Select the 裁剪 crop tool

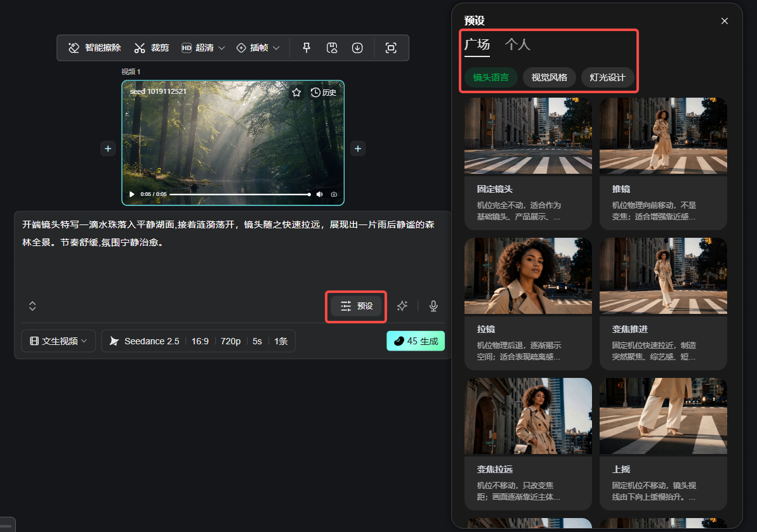152,48
